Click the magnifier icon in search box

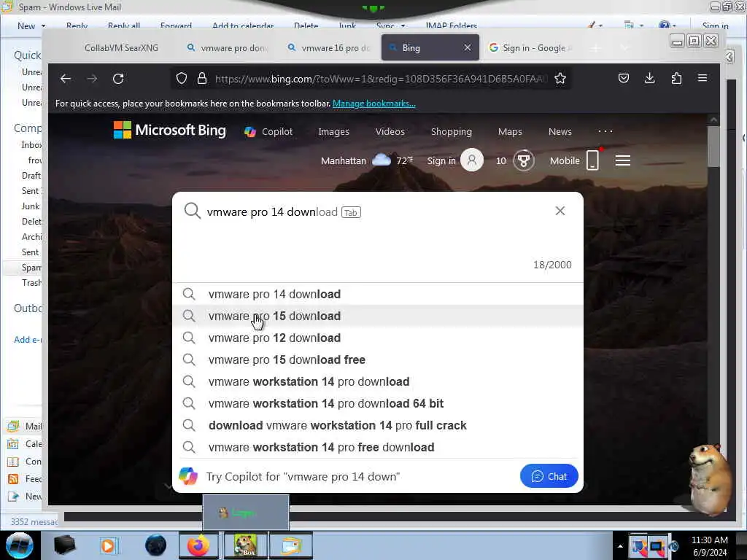[192, 211]
